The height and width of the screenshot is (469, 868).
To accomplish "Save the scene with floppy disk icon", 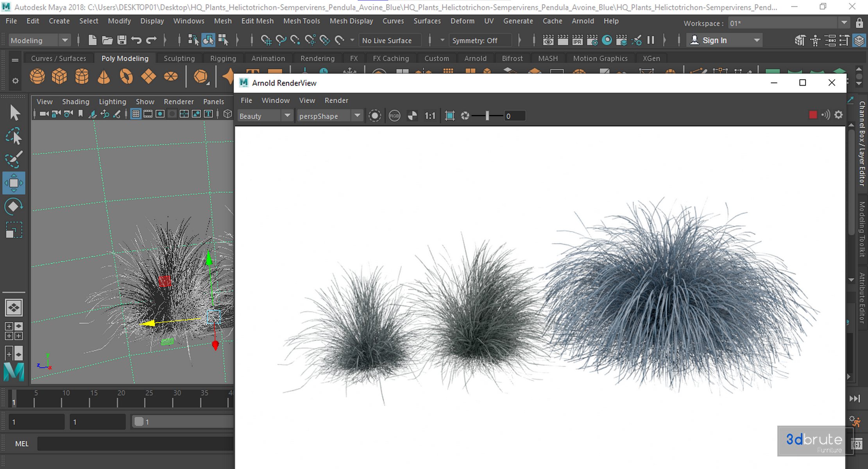I will point(122,40).
